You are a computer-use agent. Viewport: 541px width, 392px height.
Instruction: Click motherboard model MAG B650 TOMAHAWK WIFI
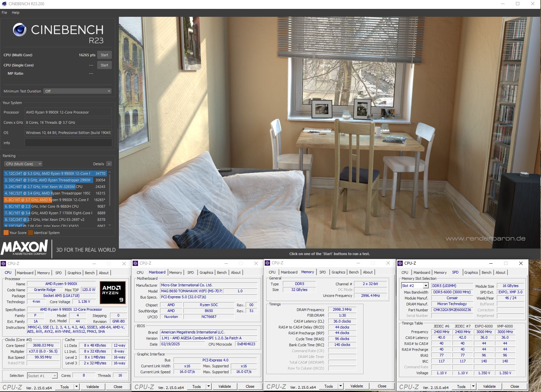pos(191,291)
